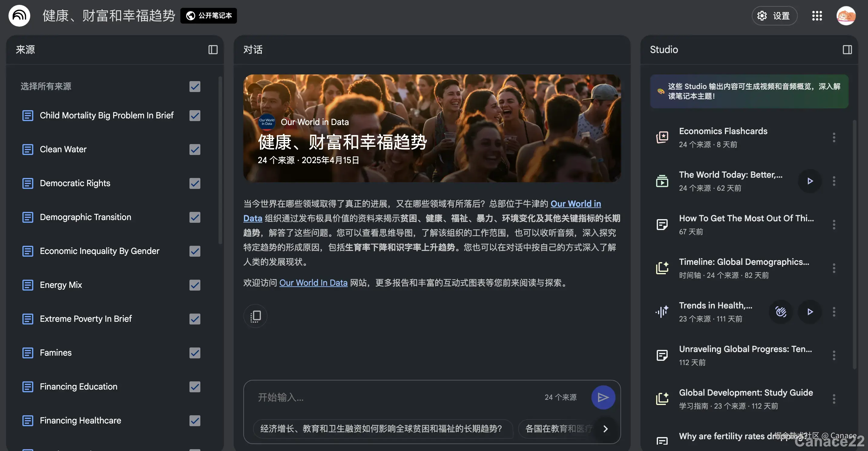The width and height of the screenshot is (868, 451).
Task: Click the send message arrow icon
Action: [603, 397]
